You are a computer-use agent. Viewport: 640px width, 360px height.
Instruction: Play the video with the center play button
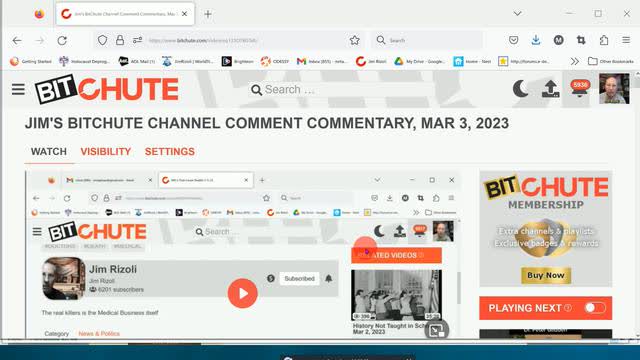(242, 293)
